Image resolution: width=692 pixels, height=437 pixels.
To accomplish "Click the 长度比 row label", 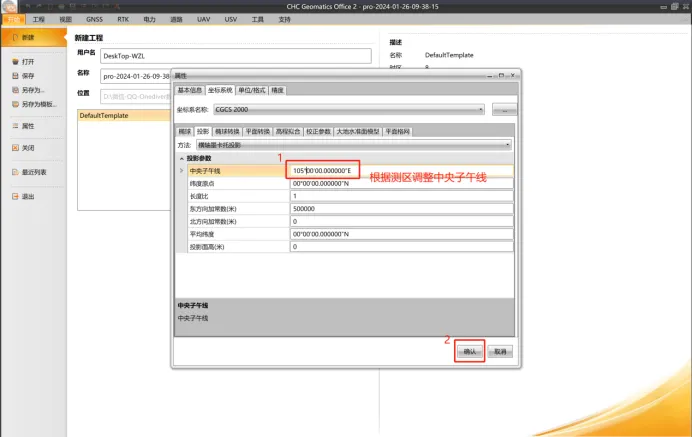I will 199,196.
